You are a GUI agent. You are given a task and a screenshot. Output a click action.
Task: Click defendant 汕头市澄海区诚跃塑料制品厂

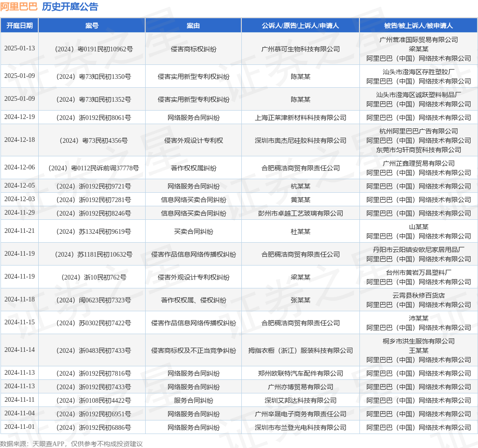[x=419, y=95]
